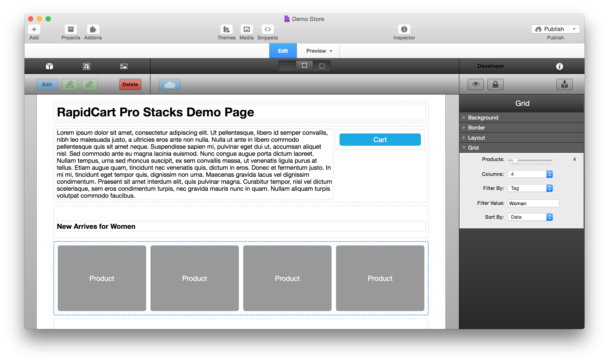Open the Projects drawer icon
Viewport: 609px width, 364px height.
click(x=71, y=30)
